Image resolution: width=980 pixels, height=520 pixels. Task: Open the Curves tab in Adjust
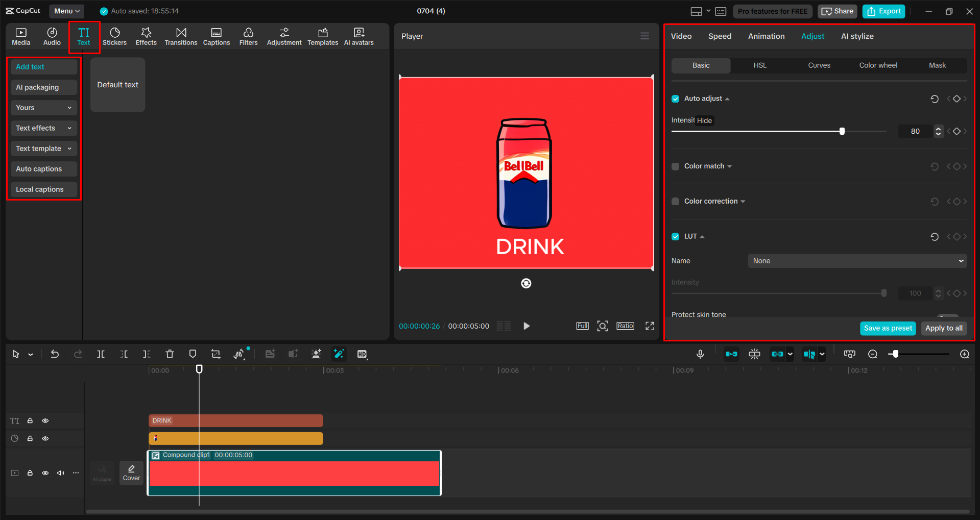point(819,65)
